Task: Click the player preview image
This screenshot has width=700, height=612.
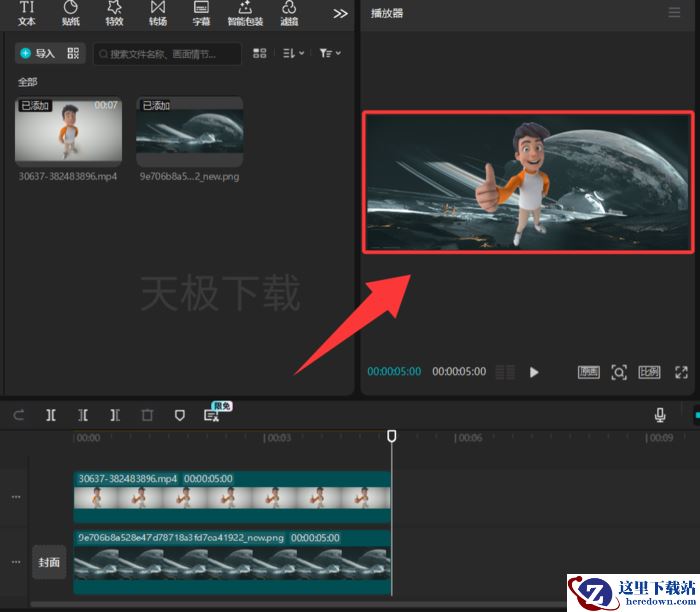Action: (528, 182)
